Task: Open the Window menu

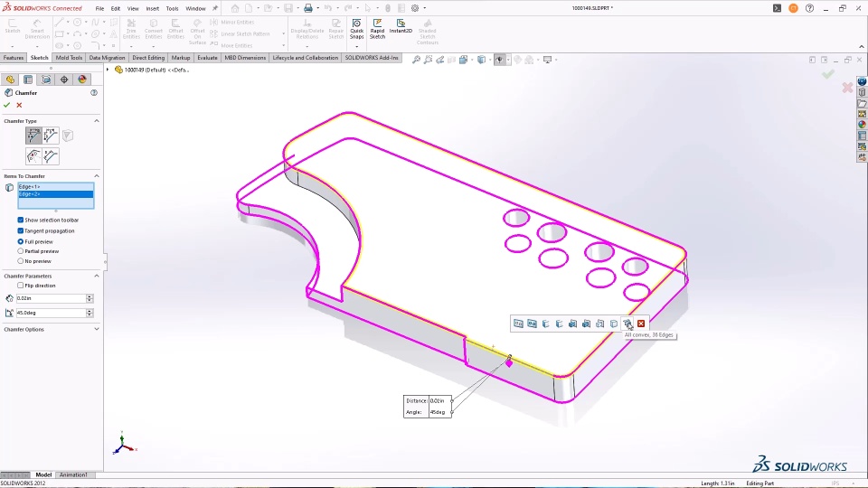Action: [195, 9]
